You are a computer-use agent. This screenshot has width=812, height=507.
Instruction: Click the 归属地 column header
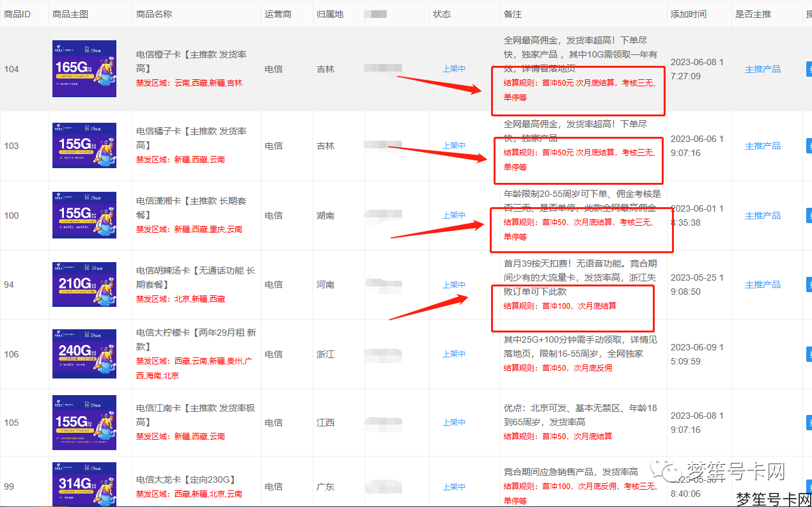tap(330, 14)
